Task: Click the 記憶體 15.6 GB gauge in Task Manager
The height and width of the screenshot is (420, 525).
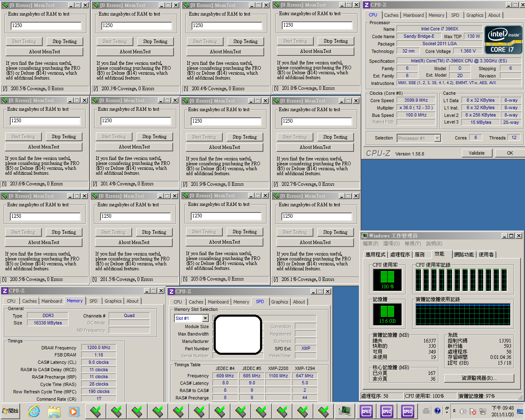Action: pyautogui.click(x=387, y=315)
